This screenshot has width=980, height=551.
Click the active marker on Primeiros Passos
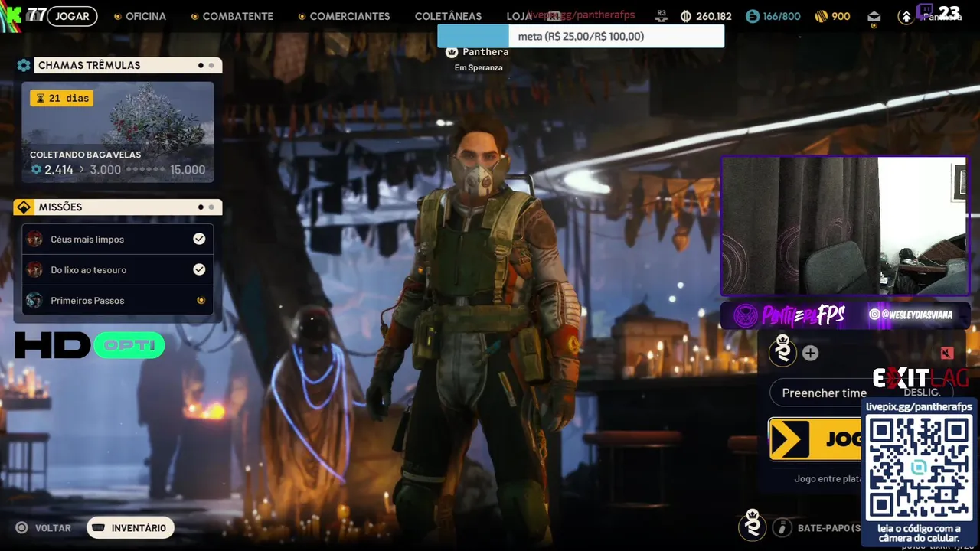pos(201,300)
